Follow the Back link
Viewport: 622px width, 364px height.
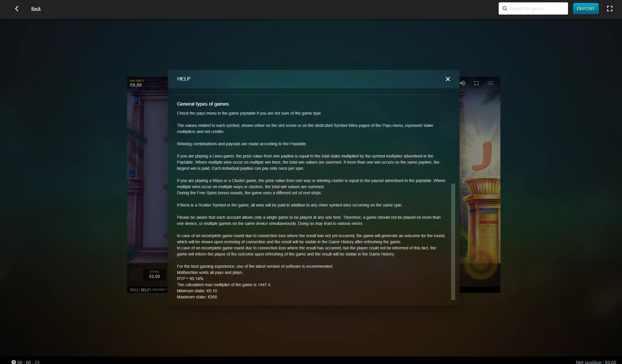(36, 9)
